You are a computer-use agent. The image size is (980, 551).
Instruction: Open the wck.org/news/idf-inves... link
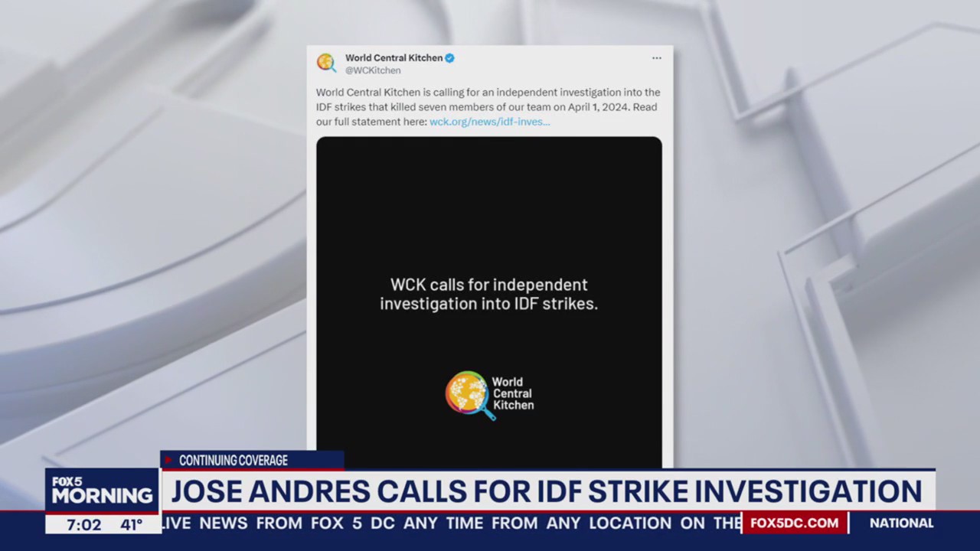(489, 122)
